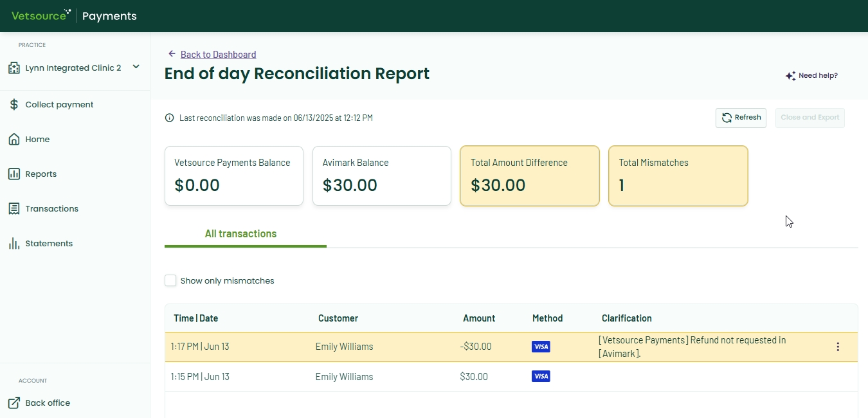This screenshot has width=868, height=418.
Task: Click 1:15 PM | Jun 13 cell
Action: [200, 377]
